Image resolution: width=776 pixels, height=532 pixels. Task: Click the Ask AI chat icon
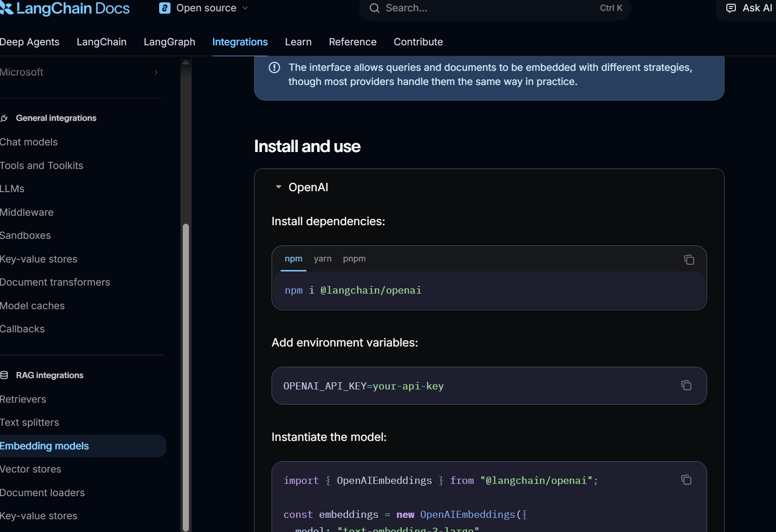click(731, 8)
